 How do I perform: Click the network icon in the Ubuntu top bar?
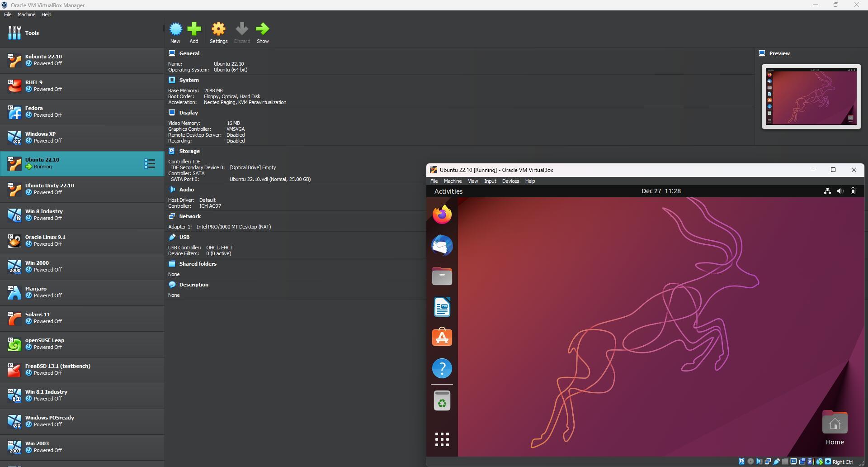pos(827,191)
